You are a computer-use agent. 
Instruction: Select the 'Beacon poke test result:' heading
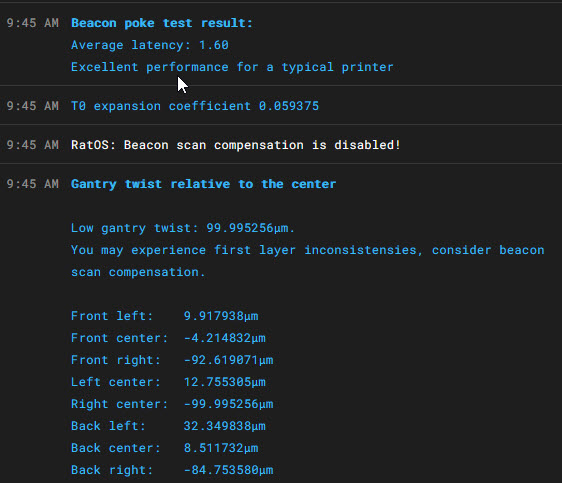coord(162,23)
